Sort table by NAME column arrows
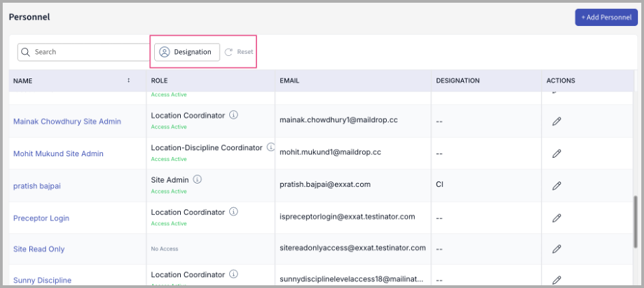Viewport: 644px width, 288px height. click(128, 81)
